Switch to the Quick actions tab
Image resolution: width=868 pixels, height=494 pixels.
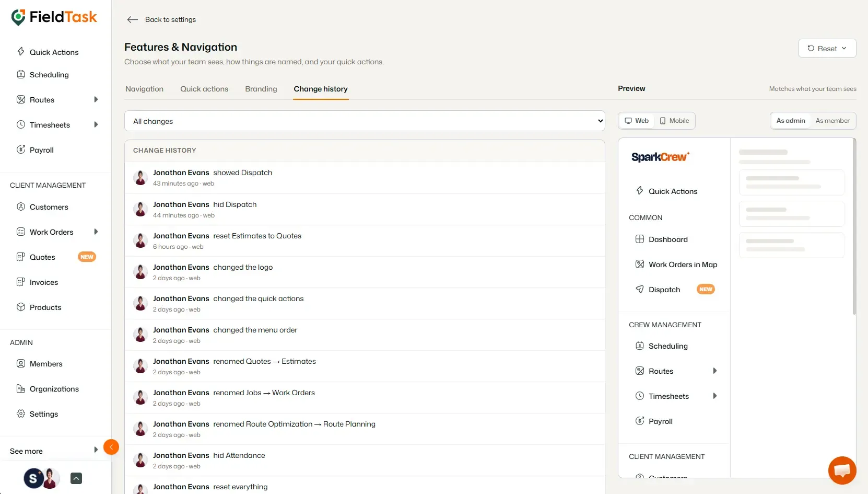point(204,89)
